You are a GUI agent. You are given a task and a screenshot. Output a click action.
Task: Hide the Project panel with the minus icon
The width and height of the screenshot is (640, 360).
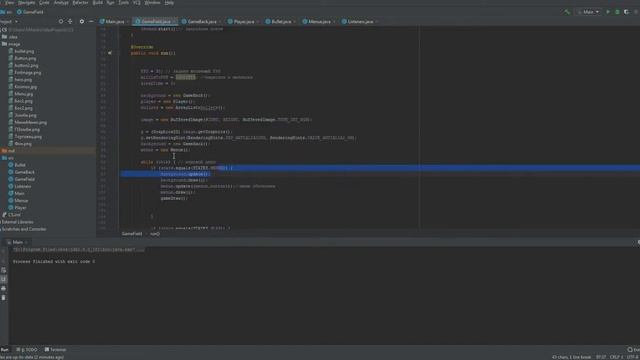[x=91, y=21]
